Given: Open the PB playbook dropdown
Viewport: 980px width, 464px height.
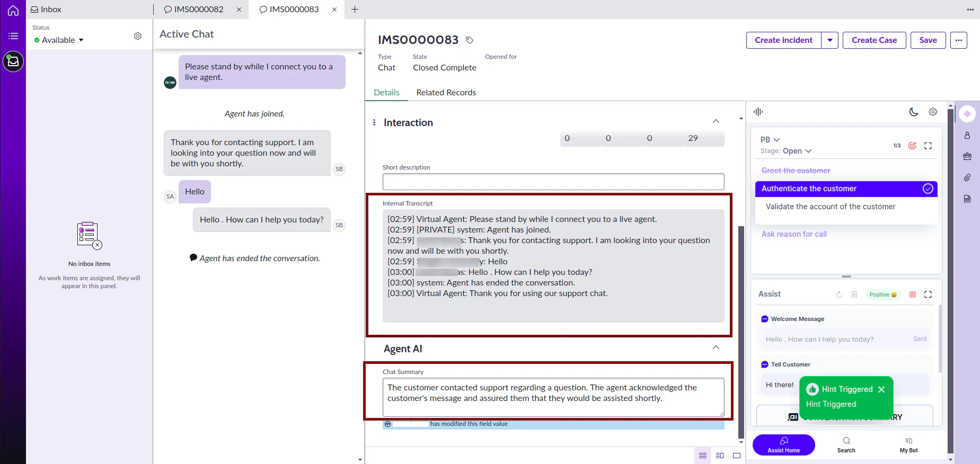Looking at the screenshot, I should [770, 140].
